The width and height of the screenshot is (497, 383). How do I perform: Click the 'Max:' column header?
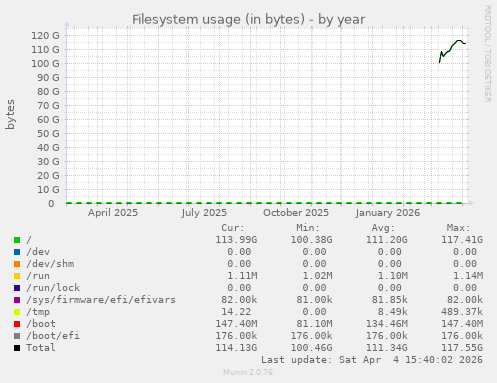pyautogui.click(x=458, y=228)
